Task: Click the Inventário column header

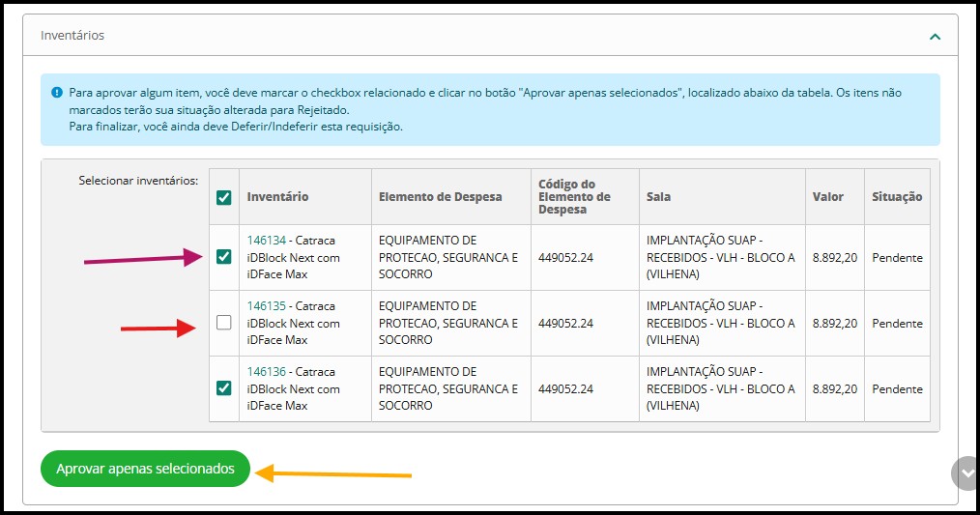Action: [277, 197]
